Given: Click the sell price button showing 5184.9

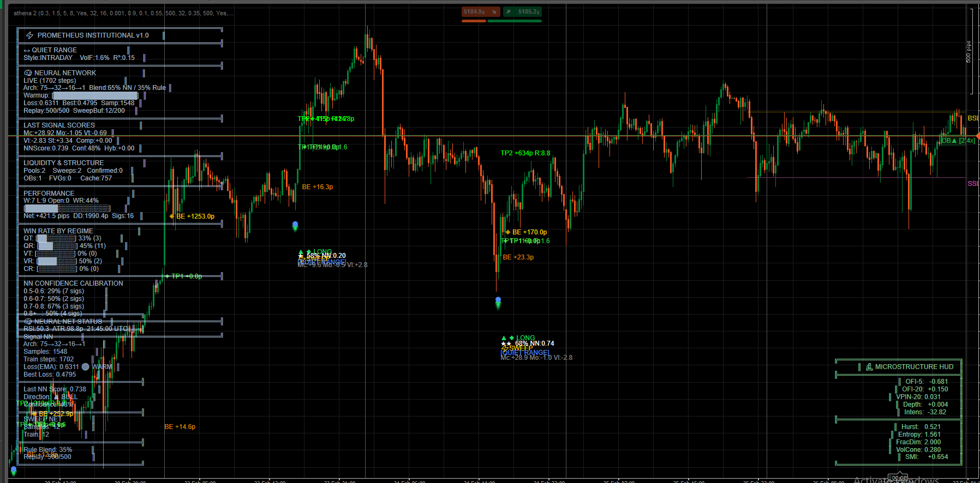Looking at the screenshot, I should click(x=480, y=12).
